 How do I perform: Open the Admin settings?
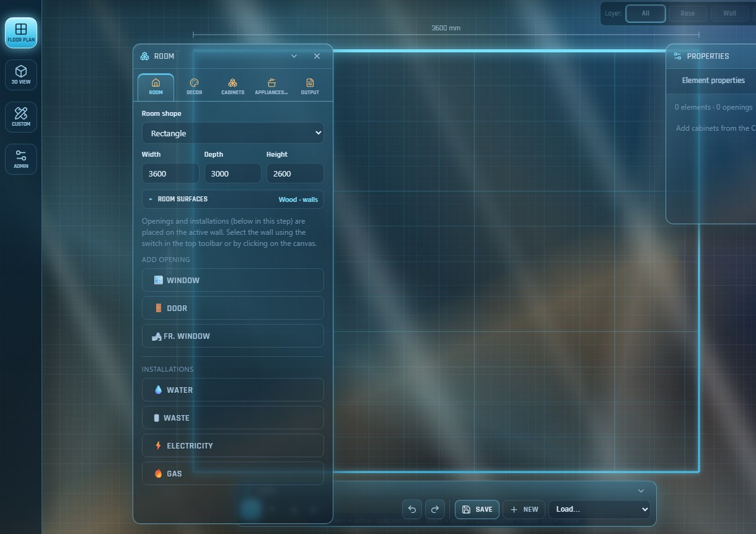coord(21,159)
